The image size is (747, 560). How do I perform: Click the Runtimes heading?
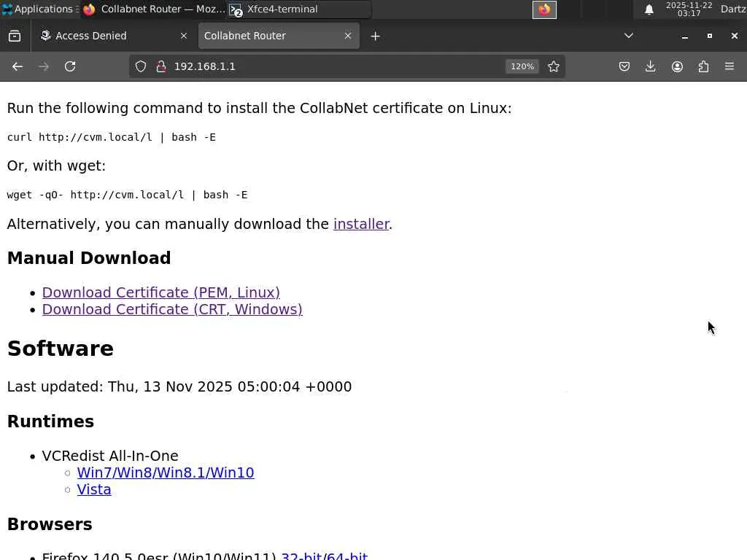click(50, 421)
